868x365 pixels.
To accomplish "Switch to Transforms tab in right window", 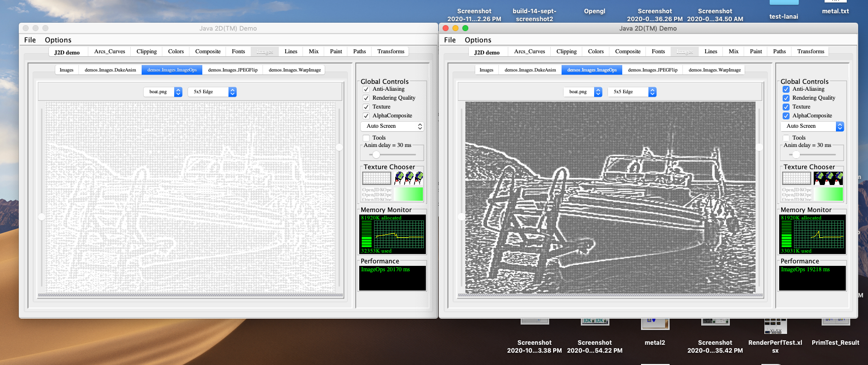I will coord(810,51).
